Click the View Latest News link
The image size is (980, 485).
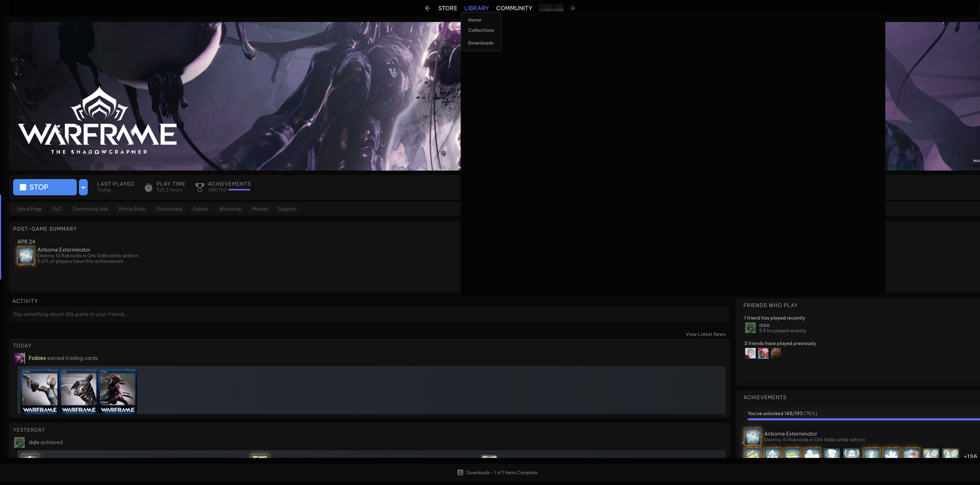click(705, 334)
